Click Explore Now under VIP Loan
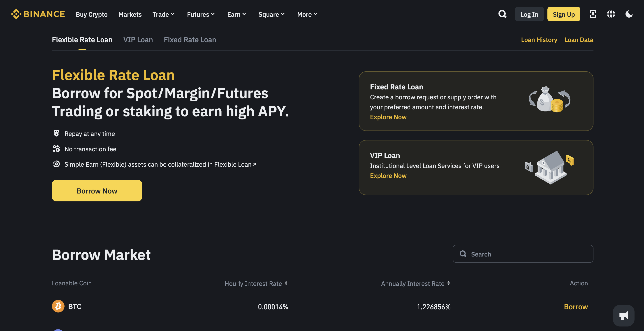The image size is (644, 331). point(388,176)
